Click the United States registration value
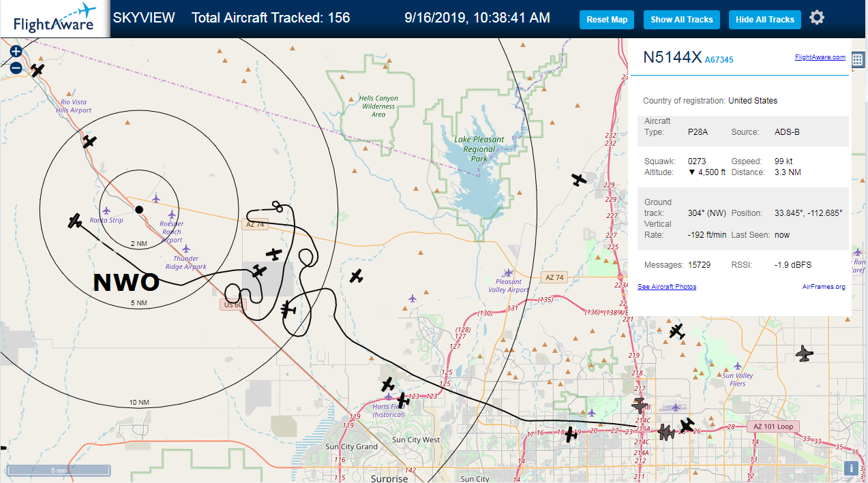This screenshot has height=483, width=868. [x=753, y=101]
